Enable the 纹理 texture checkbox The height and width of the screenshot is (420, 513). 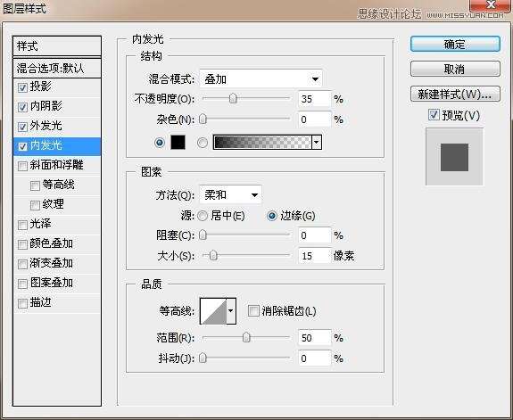click(35, 205)
